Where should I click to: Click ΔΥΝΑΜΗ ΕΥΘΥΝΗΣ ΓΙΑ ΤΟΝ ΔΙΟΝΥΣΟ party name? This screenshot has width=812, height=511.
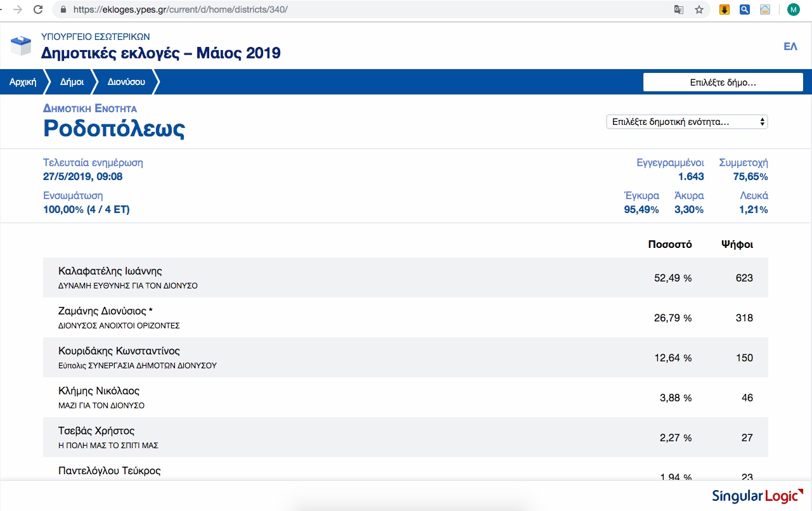coord(128,286)
